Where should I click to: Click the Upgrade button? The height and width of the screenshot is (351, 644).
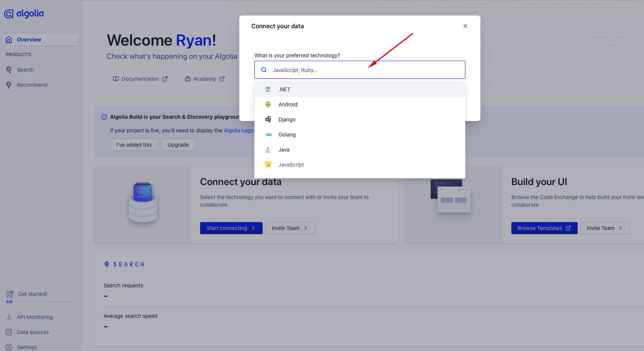coord(178,145)
